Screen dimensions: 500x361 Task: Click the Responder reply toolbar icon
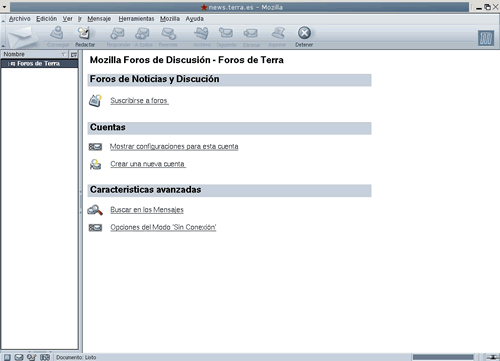[118, 36]
